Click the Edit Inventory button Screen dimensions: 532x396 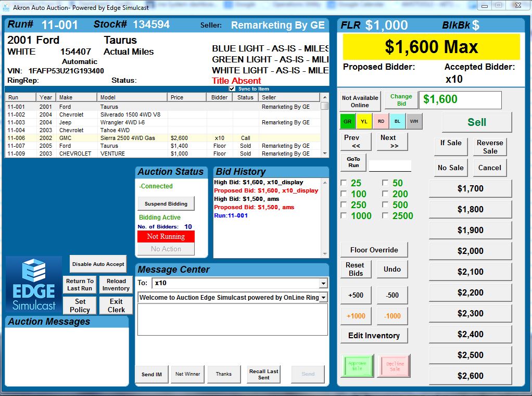click(x=374, y=336)
